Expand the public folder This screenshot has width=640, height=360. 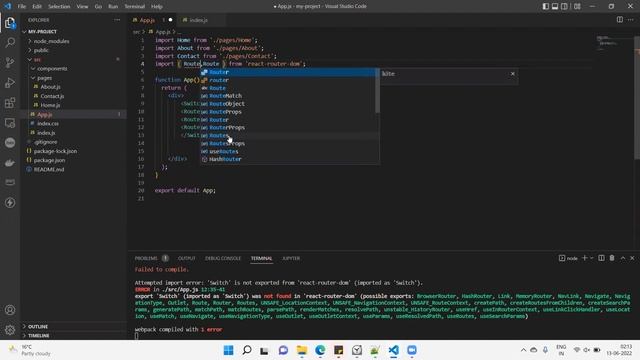[41, 50]
